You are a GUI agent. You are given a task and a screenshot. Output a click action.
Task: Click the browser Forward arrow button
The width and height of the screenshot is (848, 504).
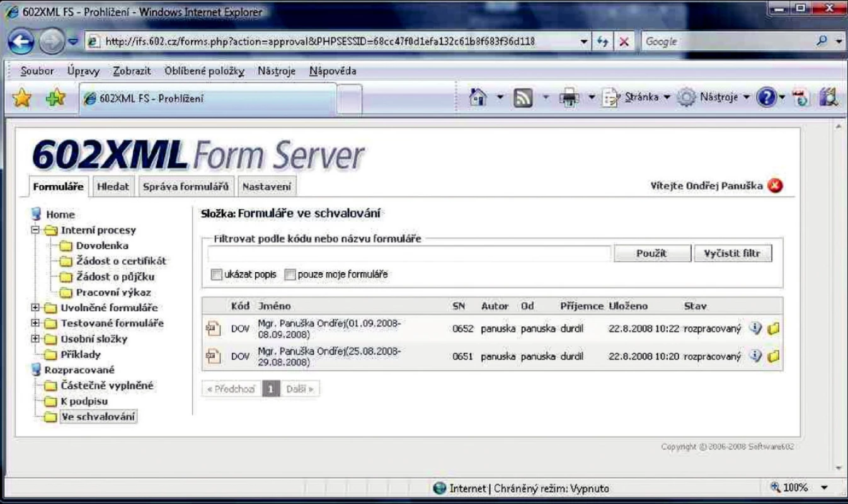coord(51,42)
